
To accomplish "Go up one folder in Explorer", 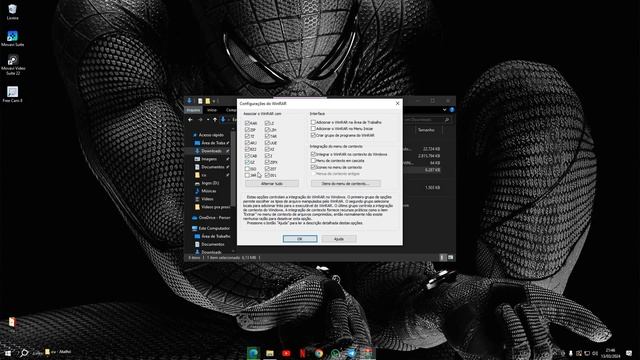I will coord(215,120).
